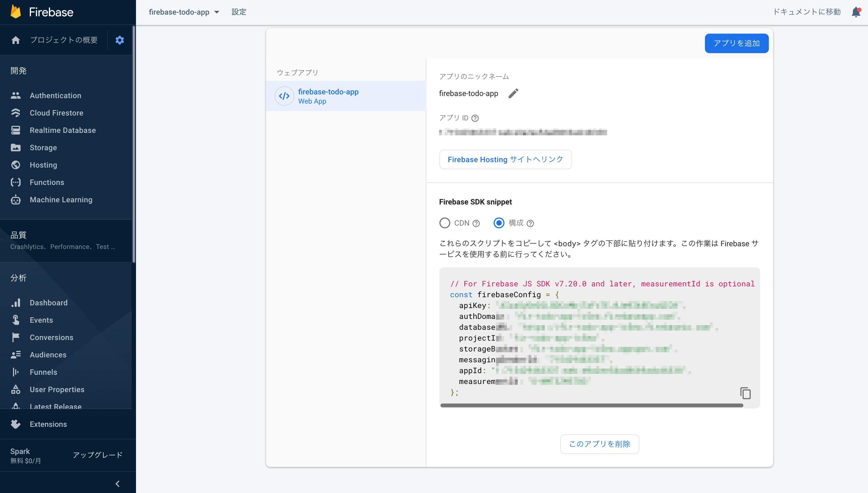Click the 設定 page title
Image resolution: width=868 pixels, height=493 pixels.
pyautogui.click(x=239, y=12)
